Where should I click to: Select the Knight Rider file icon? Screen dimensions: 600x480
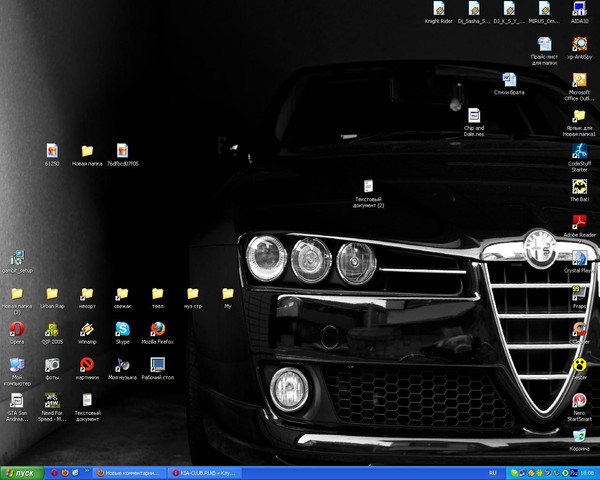439,8
